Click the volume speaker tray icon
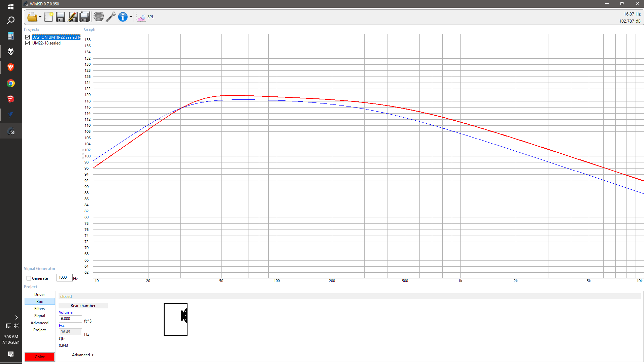 tap(16, 326)
